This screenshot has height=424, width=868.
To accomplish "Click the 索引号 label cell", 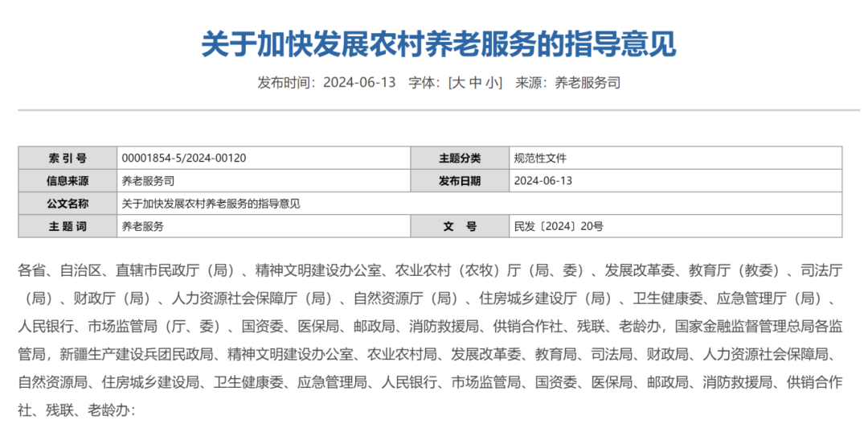I will pyautogui.click(x=68, y=158).
